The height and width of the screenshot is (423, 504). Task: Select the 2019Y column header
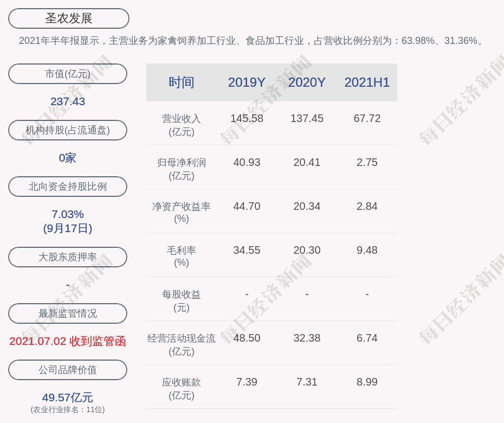point(247,82)
